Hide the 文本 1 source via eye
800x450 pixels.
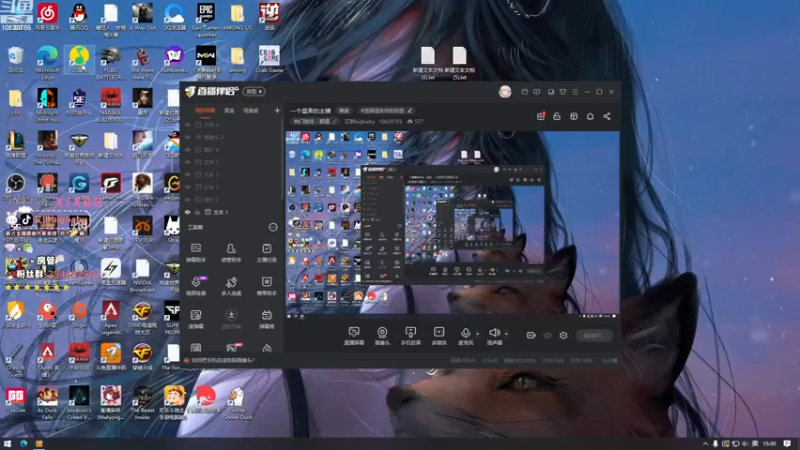click(x=188, y=212)
